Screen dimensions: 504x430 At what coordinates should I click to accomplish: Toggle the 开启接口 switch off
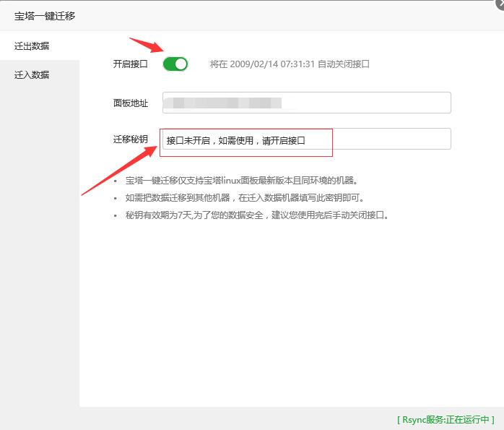click(175, 64)
